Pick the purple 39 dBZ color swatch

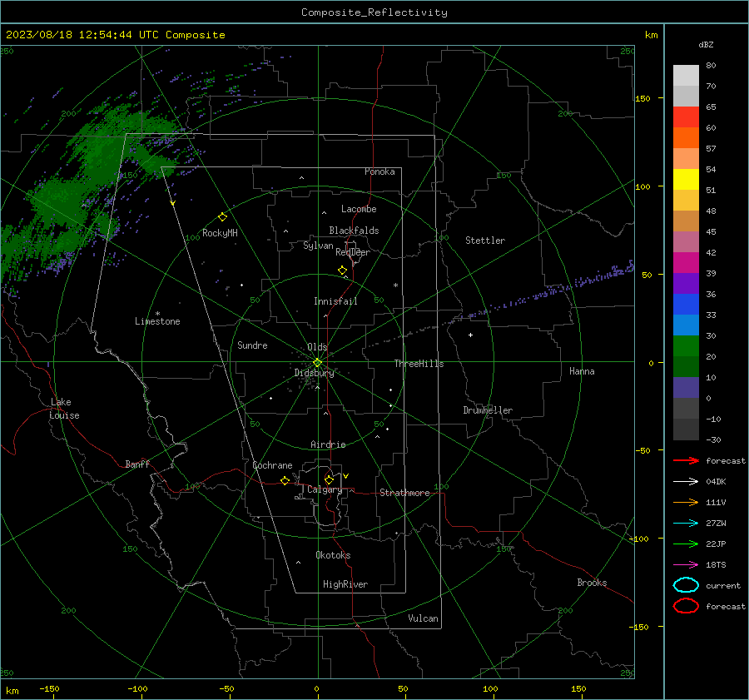tap(686, 283)
